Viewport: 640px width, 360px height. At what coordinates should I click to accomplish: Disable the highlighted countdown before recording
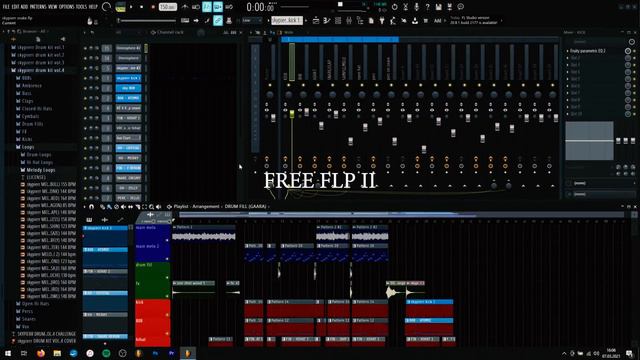coord(207,7)
